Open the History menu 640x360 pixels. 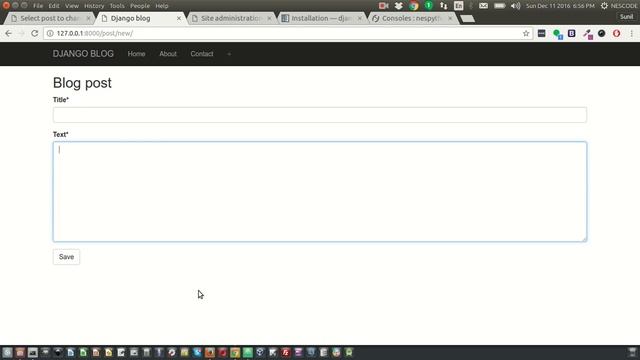pyautogui.click(x=94, y=6)
